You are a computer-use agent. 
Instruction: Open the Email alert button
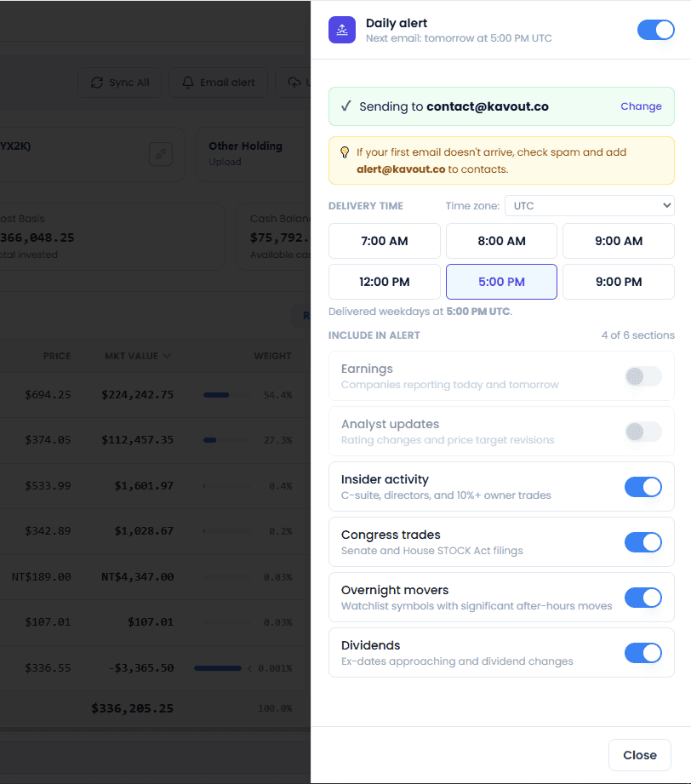tap(219, 83)
